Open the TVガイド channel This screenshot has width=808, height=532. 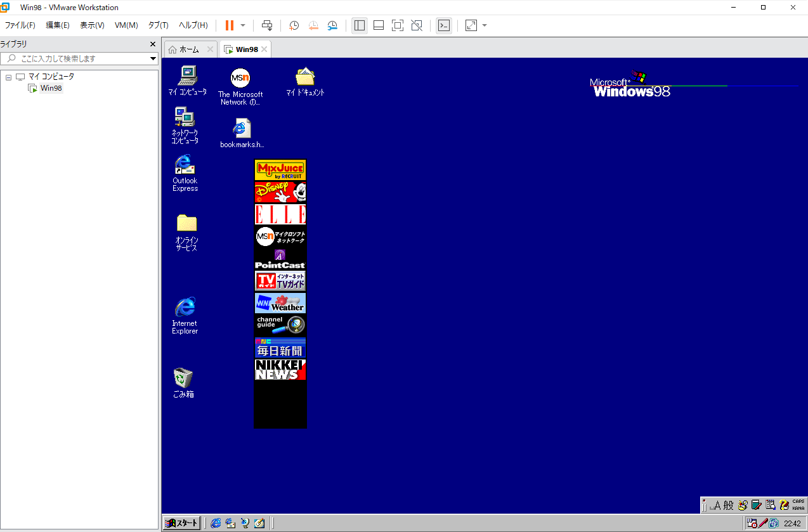[280, 281]
